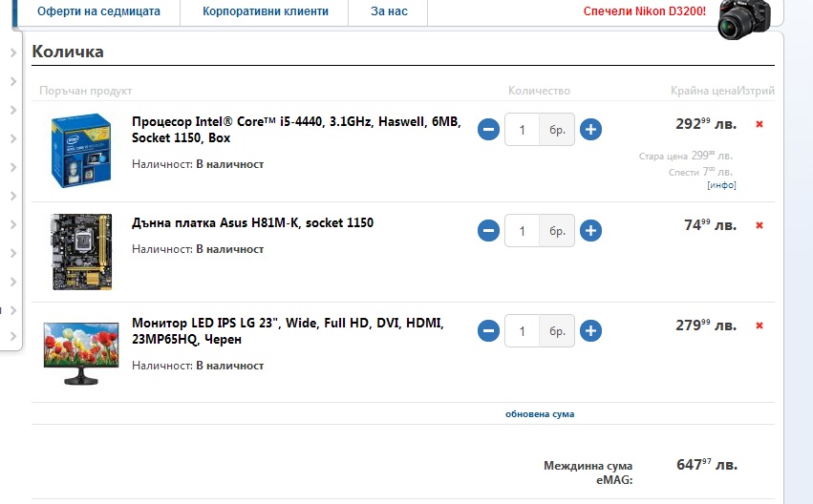Open the Корпоративни клиенти tab
This screenshot has height=504, width=813.
(265, 11)
